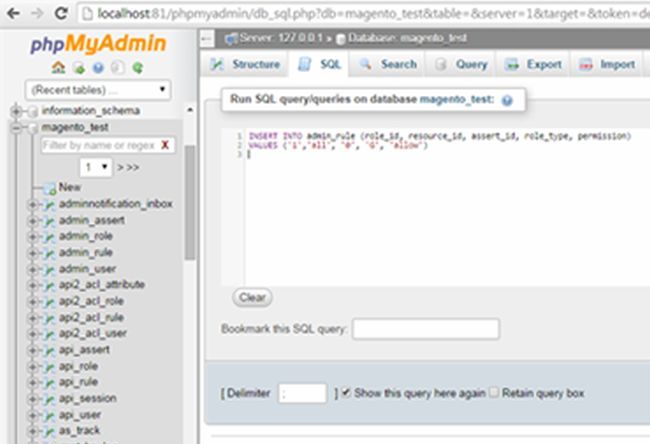Viewport: 650px width, 444px height.
Task: Open the blue documentation help icon
Action: (x=98, y=67)
